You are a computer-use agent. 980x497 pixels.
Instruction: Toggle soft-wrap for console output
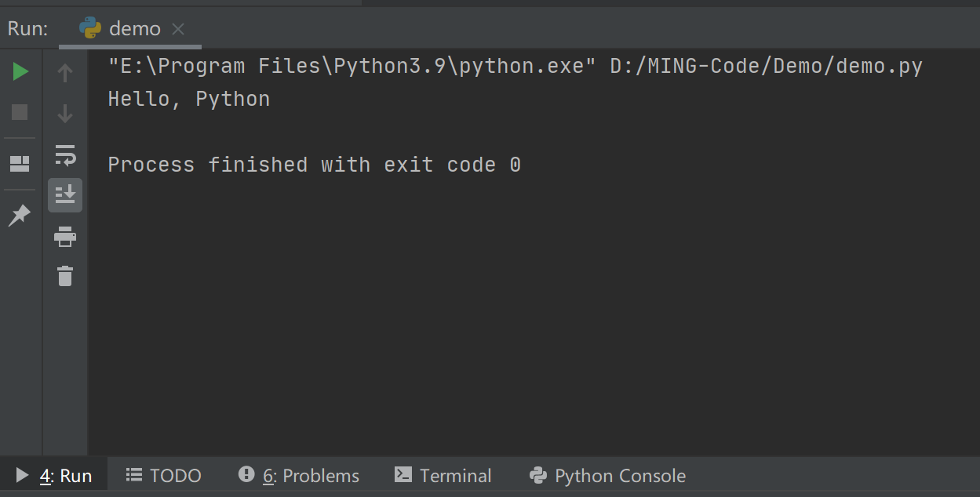point(65,155)
